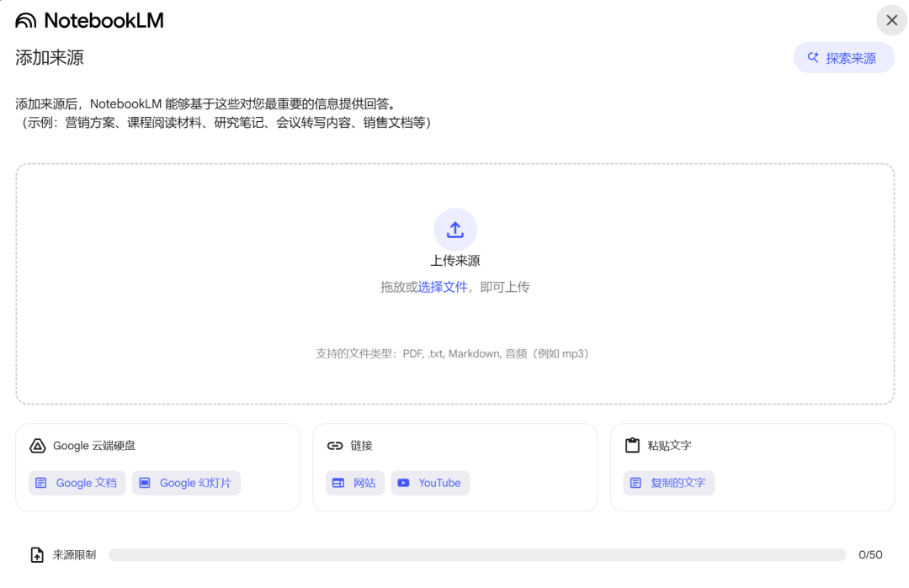
Task: Choose the 复制的文字 option
Action: coord(668,483)
